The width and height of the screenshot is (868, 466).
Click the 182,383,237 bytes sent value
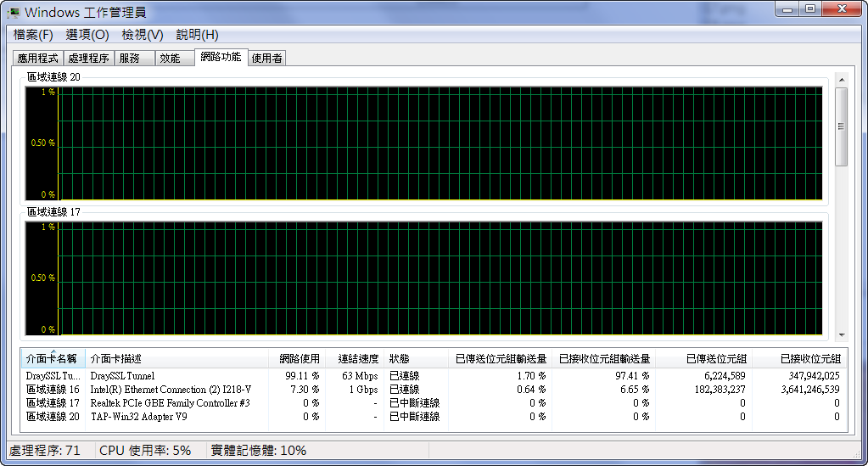[720, 390]
